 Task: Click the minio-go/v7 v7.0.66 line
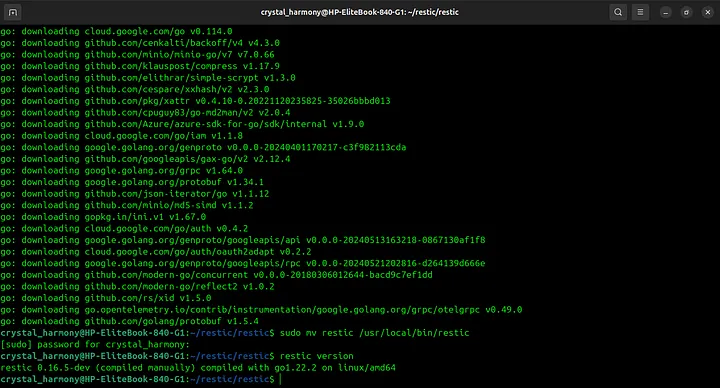click(x=137, y=54)
